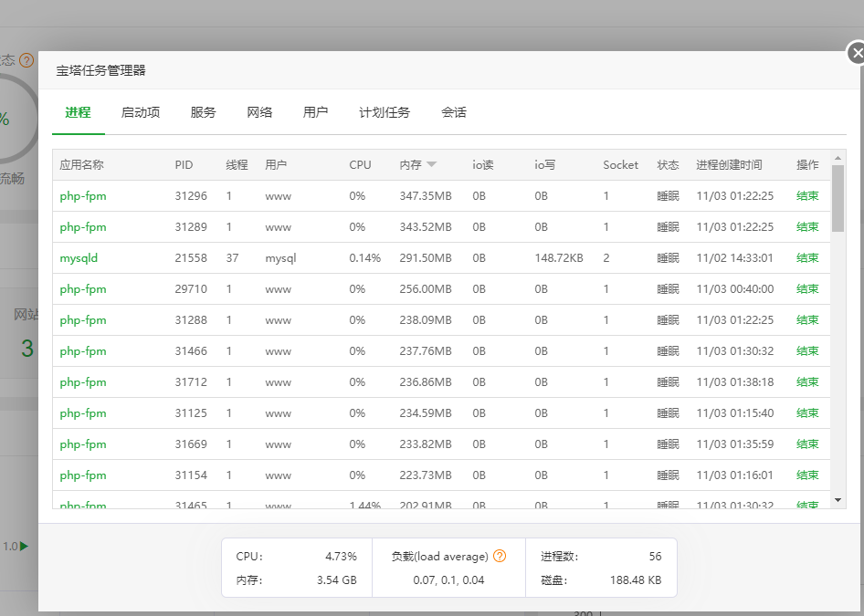Viewport: 864px width, 616px height.
Task: End php-fpm process with PID 31296
Action: (807, 196)
